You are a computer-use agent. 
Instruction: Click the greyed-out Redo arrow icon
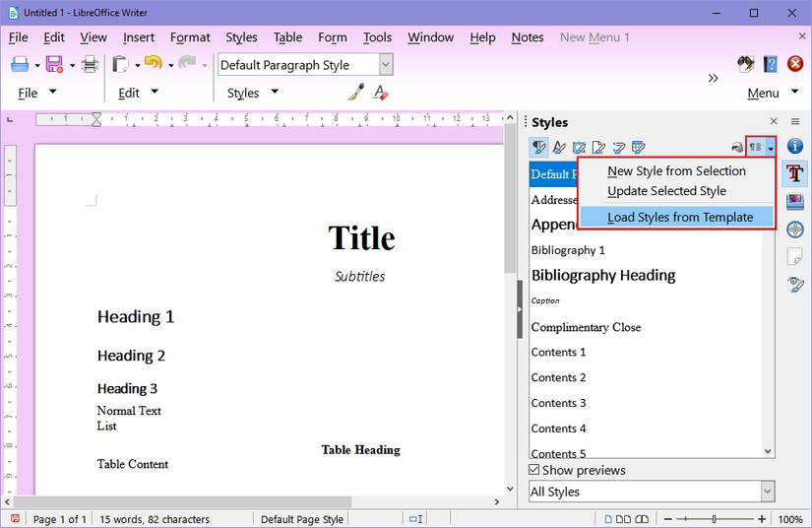point(187,63)
